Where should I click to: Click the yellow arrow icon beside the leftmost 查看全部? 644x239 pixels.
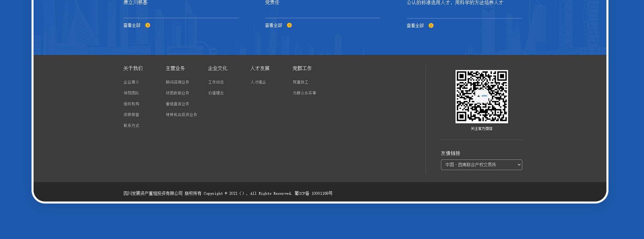tap(148, 25)
